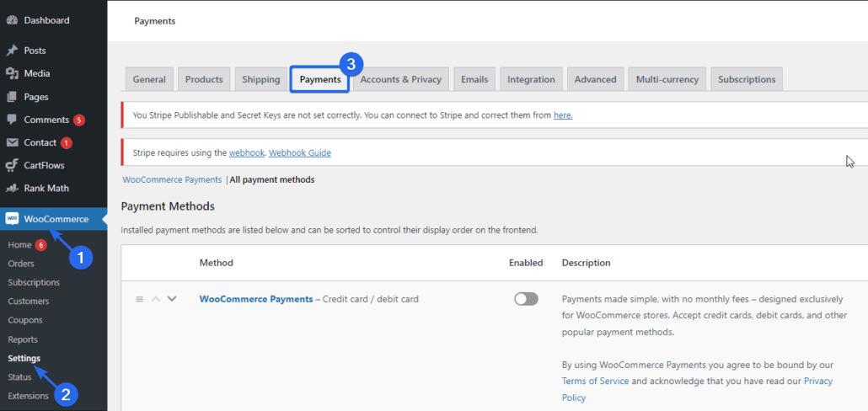Open the Integration tab
The image size is (868, 411).
coord(531,79)
